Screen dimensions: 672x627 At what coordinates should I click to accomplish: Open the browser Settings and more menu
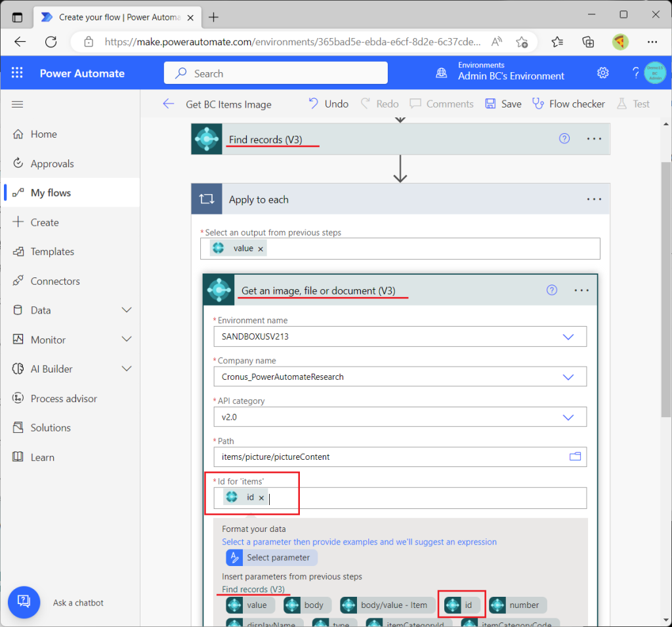pyautogui.click(x=652, y=41)
